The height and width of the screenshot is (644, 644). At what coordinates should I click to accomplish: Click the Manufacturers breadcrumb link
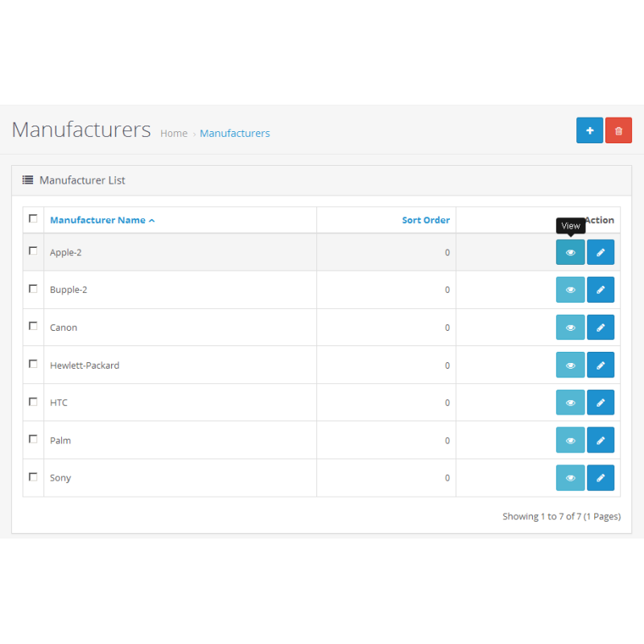point(234,134)
